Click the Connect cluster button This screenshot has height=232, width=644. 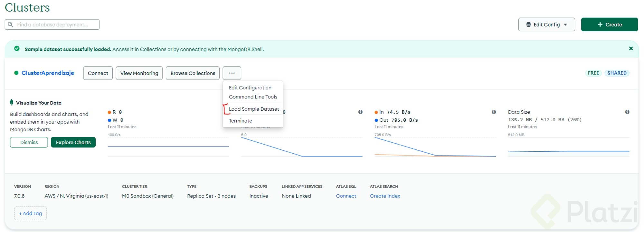[x=98, y=73]
